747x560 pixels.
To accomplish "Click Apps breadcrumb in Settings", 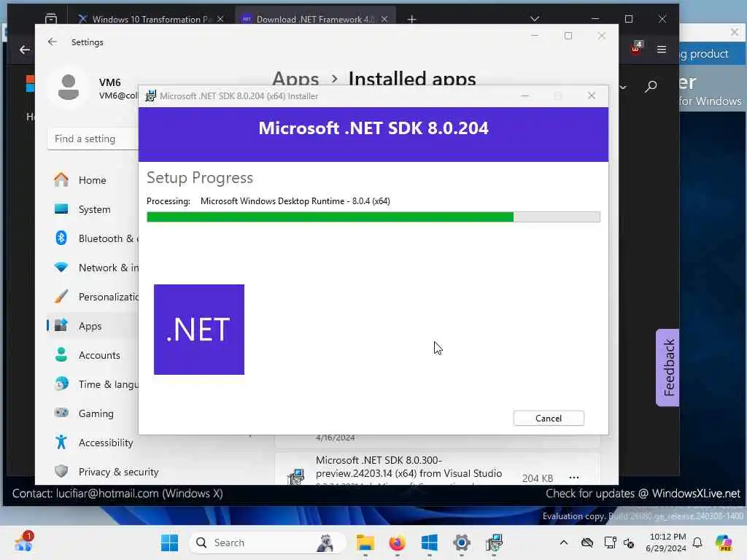I will point(295,79).
